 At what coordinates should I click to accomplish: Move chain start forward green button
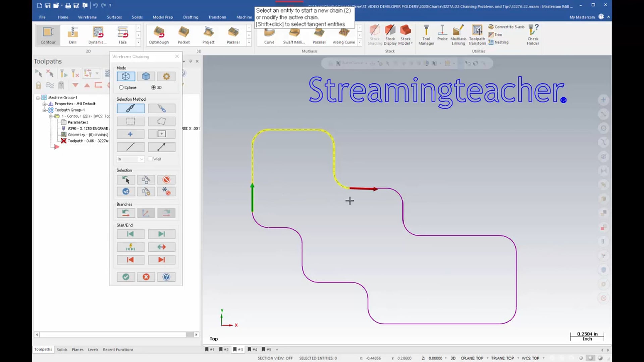162,234
